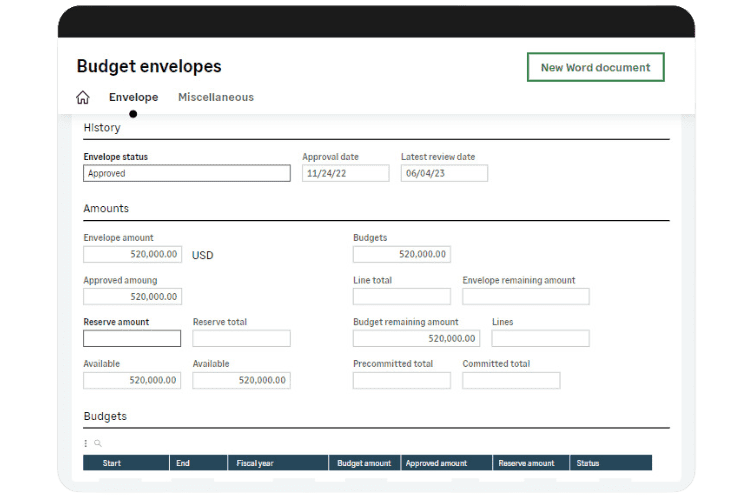
Task: Select the Latest review date field
Action: coord(444,173)
